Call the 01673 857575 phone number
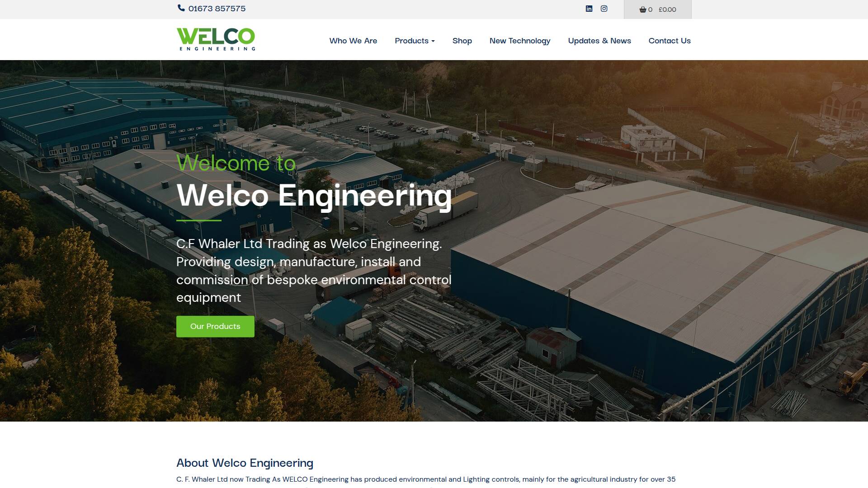Image resolution: width=868 pixels, height=488 pixels. coord(217,9)
